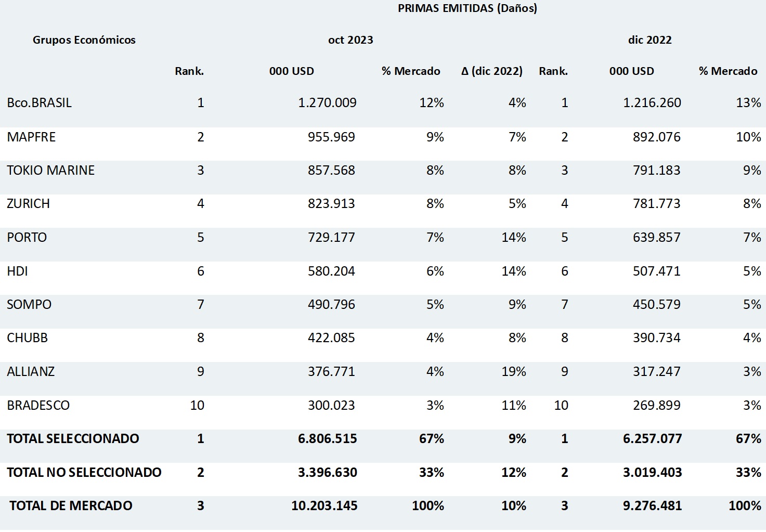The width and height of the screenshot is (766, 532).
Task: Click the MAPFRE group name
Action: point(31,137)
